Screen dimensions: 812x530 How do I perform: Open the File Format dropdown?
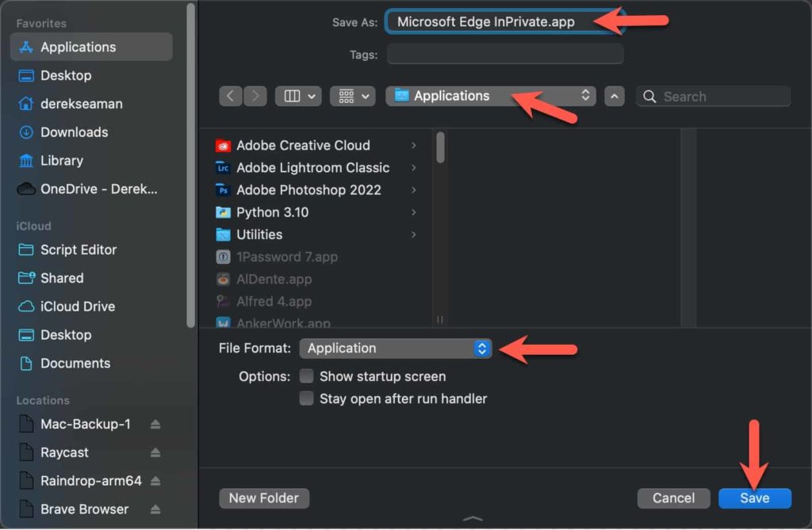[x=396, y=349]
